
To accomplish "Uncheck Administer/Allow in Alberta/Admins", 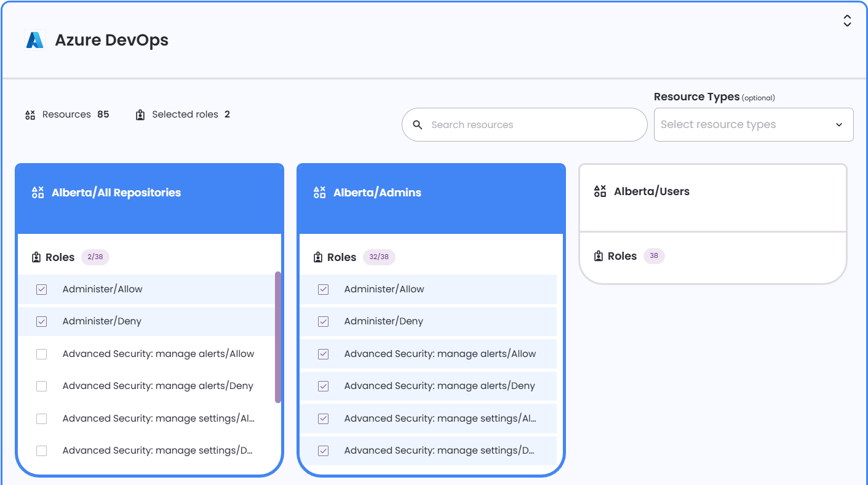I will [x=323, y=289].
